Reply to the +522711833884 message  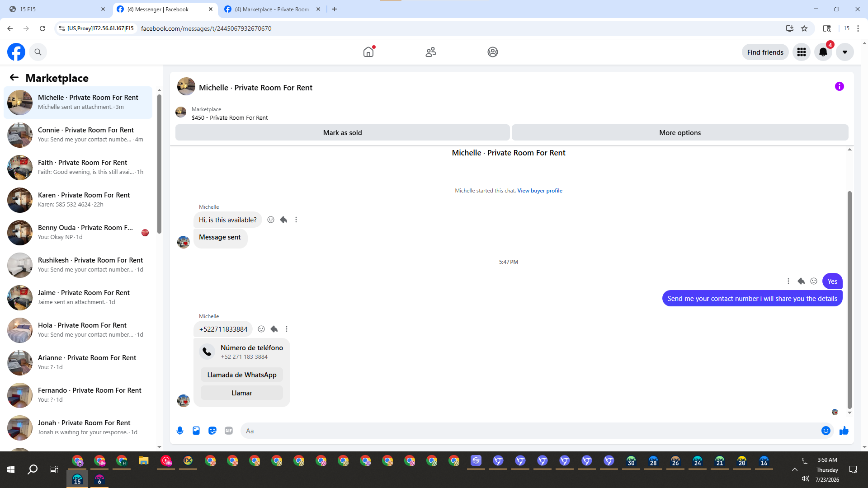[x=274, y=329]
